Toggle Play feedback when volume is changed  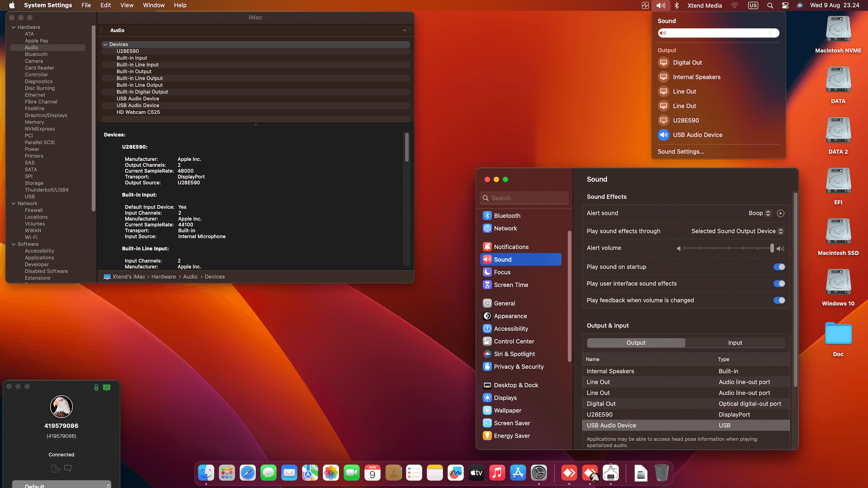point(779,300)
